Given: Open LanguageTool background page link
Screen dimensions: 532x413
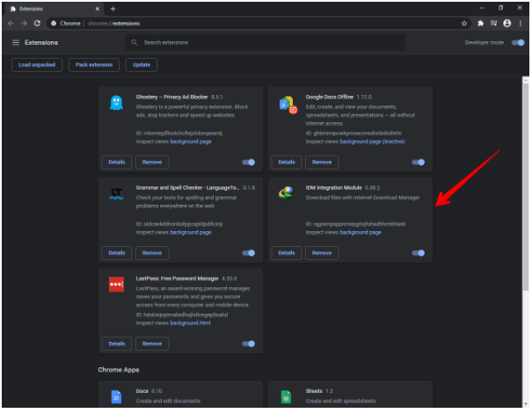Looking at the screenshot, I should point(191,233).
